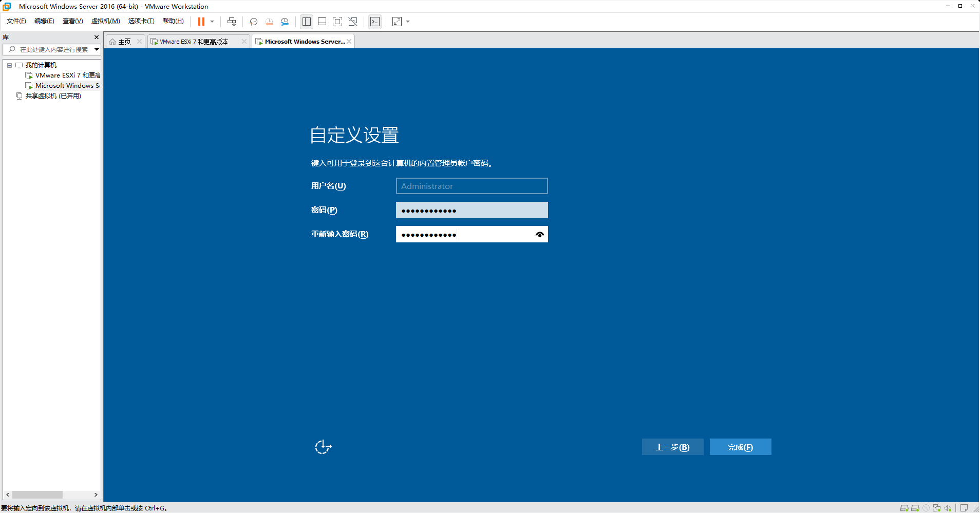Click the 上一步(B) back button
Screen dimensions: 980x513
click(672, 447)
